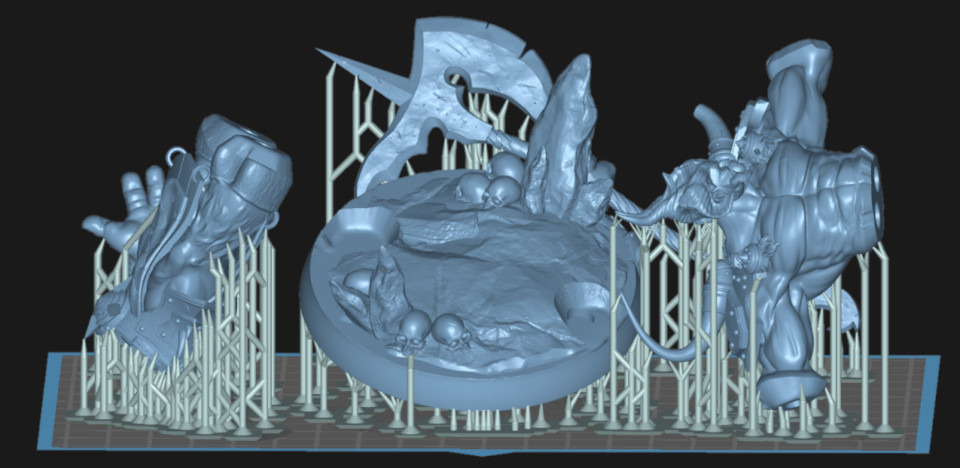960x468 pixels.
Task: Select the far-right tall support pillar
Action: tap(884, 330)
